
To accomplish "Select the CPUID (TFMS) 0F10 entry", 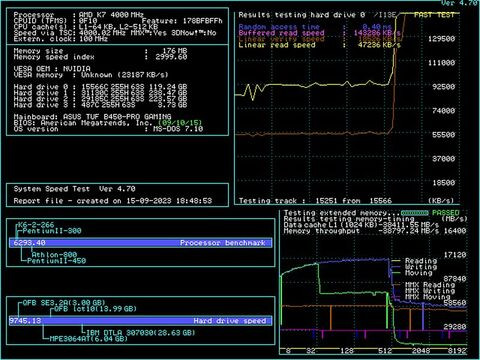I will click(55, 21).
